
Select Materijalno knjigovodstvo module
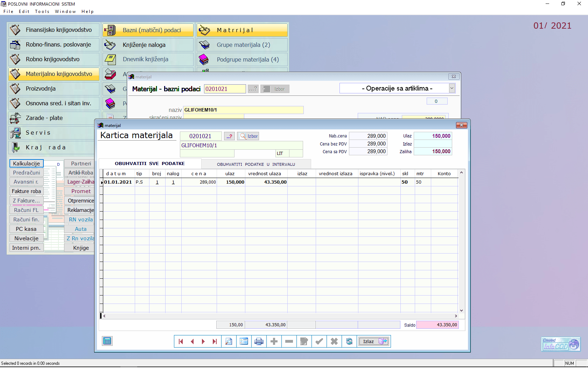pos(54,74)
